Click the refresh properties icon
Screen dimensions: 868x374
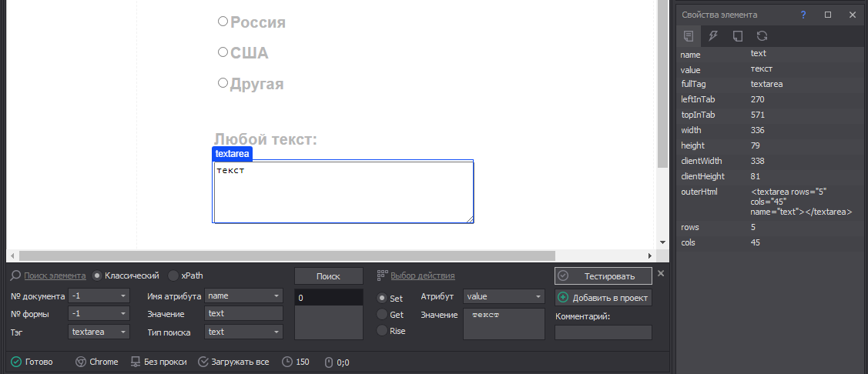762,36
